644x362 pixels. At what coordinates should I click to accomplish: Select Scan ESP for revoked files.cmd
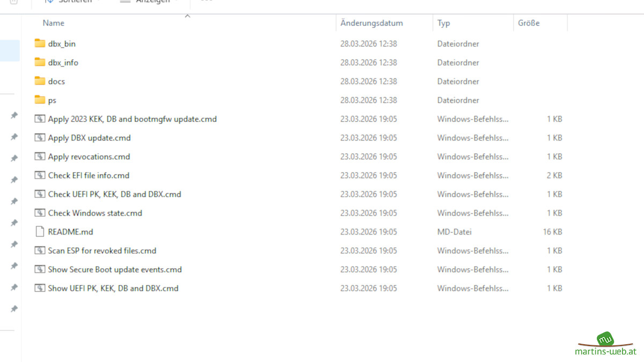point(102,250)
